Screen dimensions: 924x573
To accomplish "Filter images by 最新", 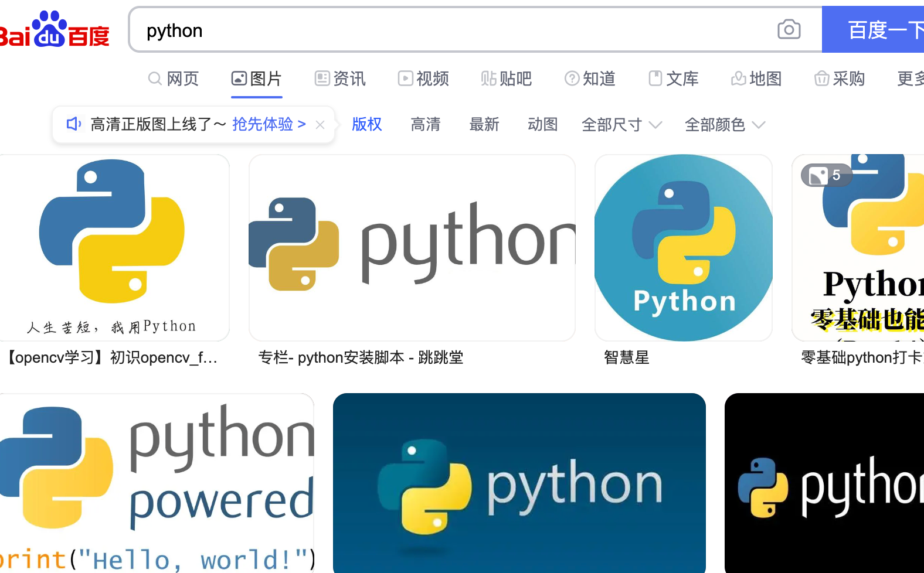I will (x=484, y=124).
